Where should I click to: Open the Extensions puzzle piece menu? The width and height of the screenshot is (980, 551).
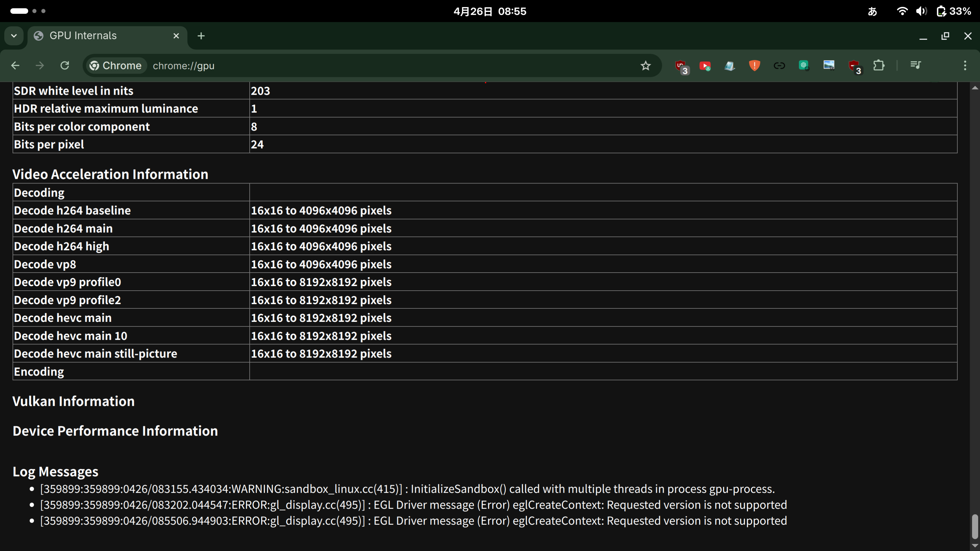pyautogui.click(x=879, y=66)
